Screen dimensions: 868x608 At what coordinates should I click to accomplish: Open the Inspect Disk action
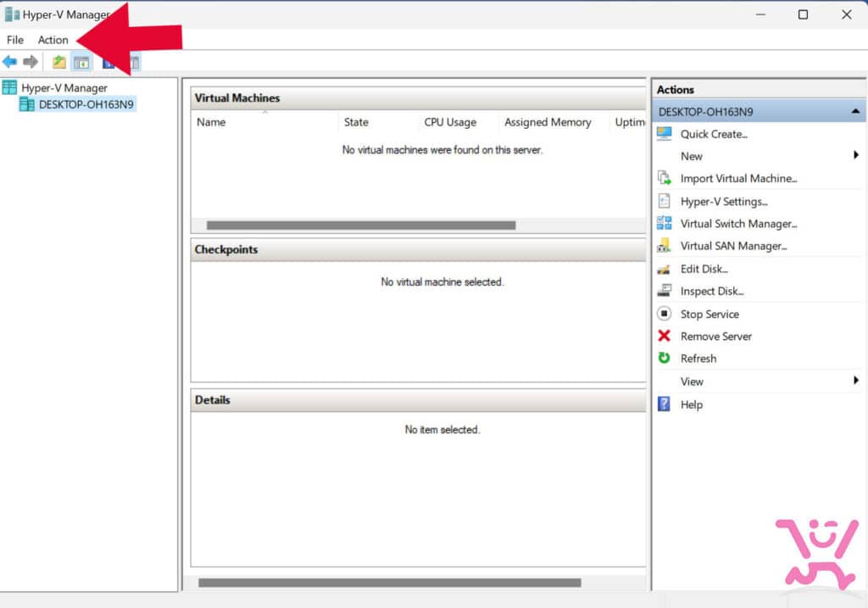[x=712, y=291]
